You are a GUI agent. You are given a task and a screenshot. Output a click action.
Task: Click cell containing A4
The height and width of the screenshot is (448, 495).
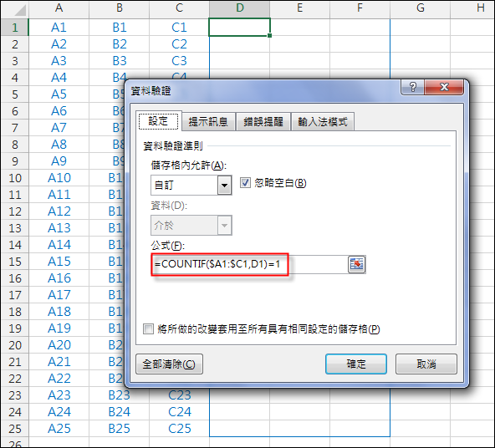59,78
